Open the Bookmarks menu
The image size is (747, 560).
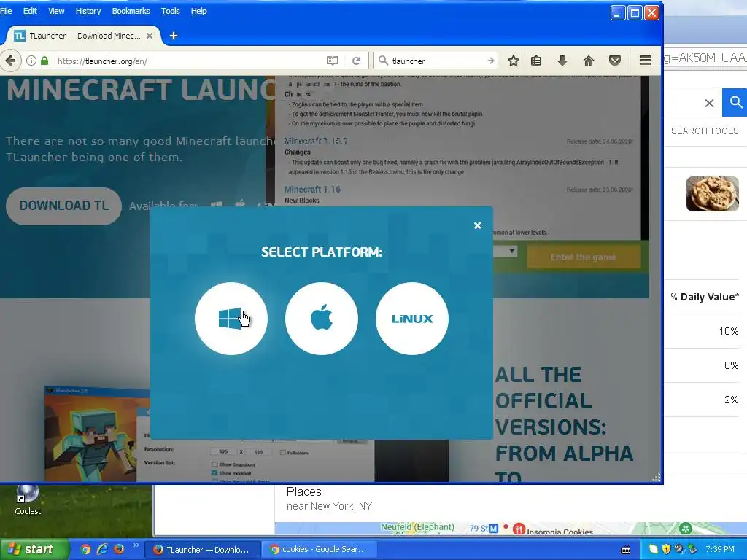click(x=131, y=11)
